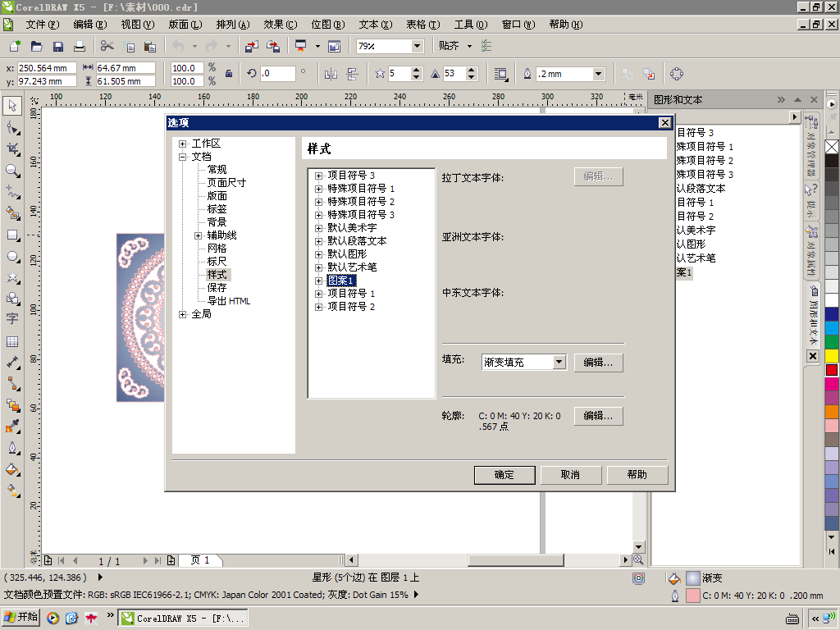840x630 pixels.
Task: Select the 页 1 page tab
Action: pos(200,560)
